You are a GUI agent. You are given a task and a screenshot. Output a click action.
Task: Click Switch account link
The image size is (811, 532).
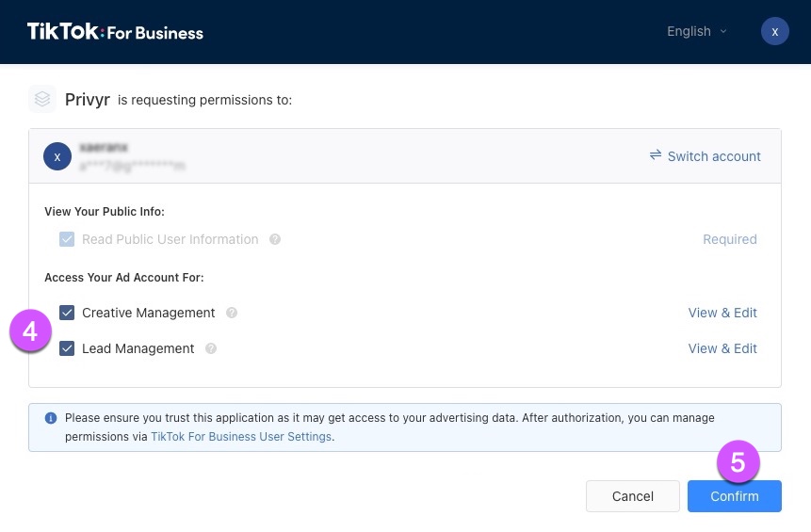tap(705, 156)
